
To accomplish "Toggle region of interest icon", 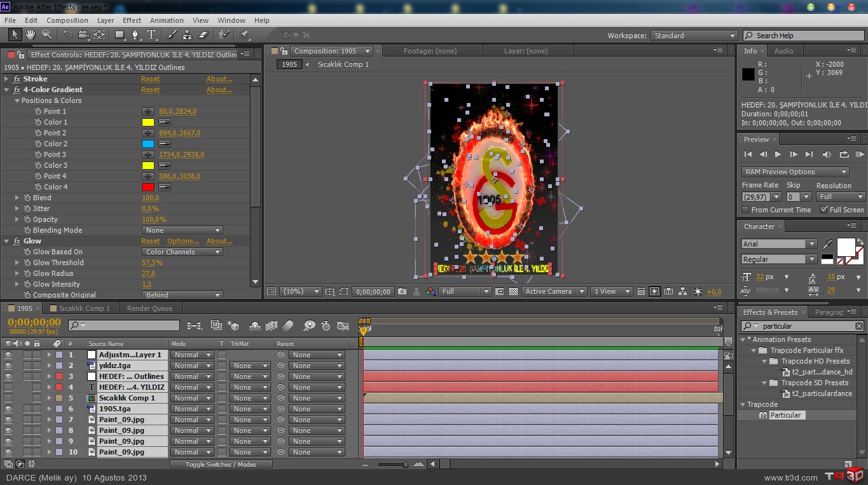I will 343,292.
